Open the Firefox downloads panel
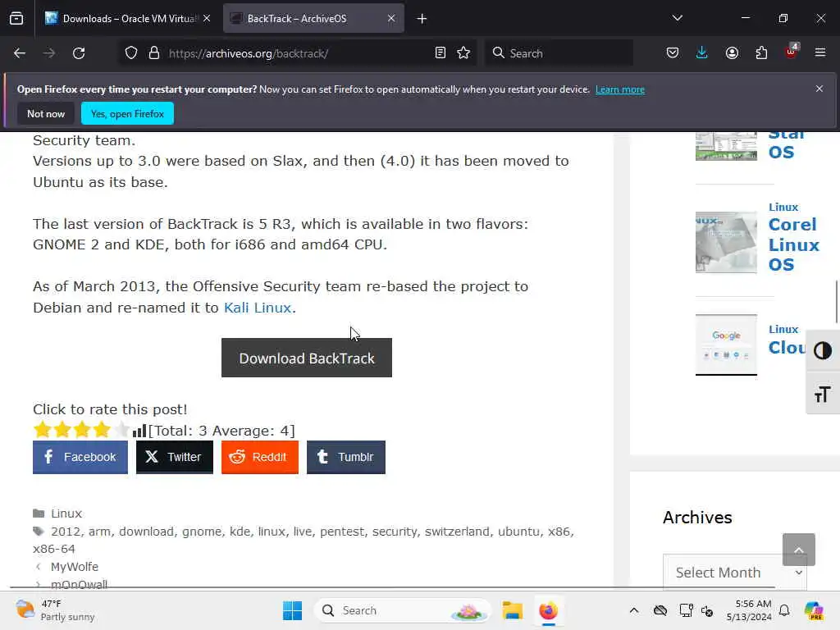The width and height of the screenshot is (840, 630). pyautogui.click(x=702, y=53)
